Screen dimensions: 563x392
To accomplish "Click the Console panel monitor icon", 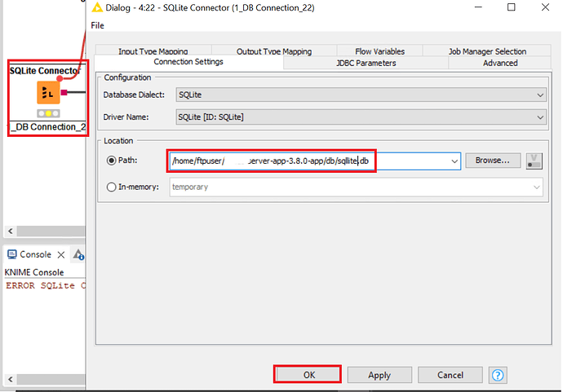I will (12, 254).
